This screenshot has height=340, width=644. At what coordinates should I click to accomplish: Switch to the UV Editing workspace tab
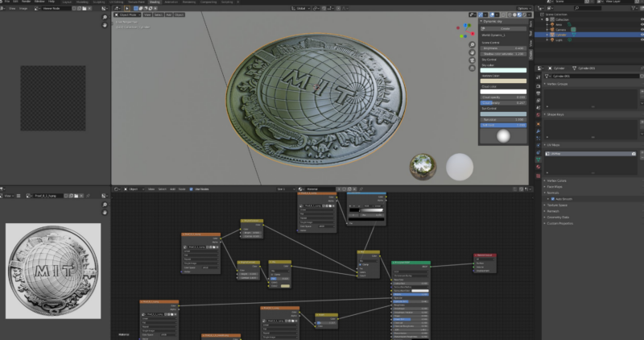tap(116, 2)
